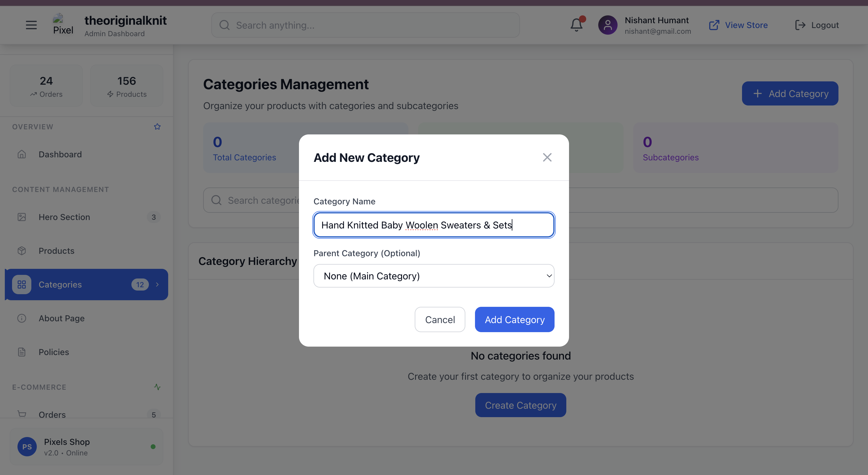Go to the Products sidebar item
868x475 pixels.
click(56, 251)
